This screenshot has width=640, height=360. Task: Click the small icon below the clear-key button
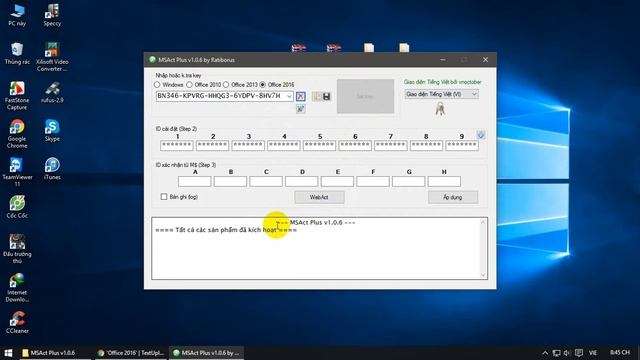[x=300, y=109]
